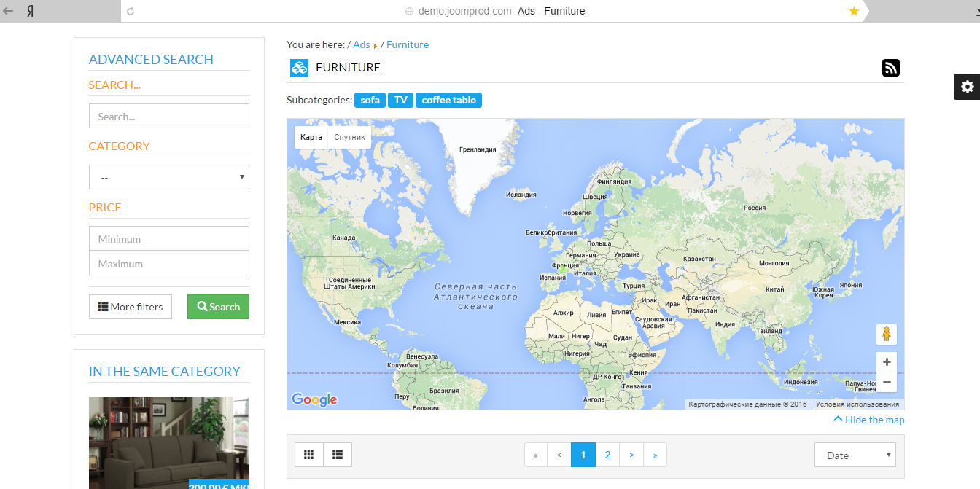Focus the Maximum price field

[x=169, y=263]
